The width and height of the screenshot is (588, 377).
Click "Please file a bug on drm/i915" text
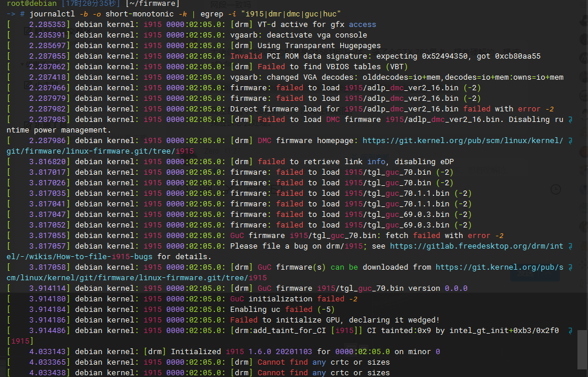[296, 246]
